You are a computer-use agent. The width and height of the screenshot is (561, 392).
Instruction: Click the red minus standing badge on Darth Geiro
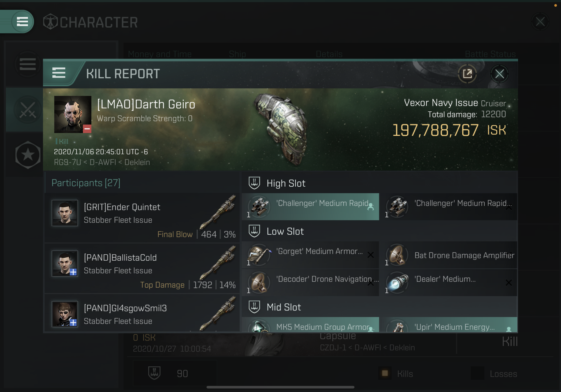87,129
